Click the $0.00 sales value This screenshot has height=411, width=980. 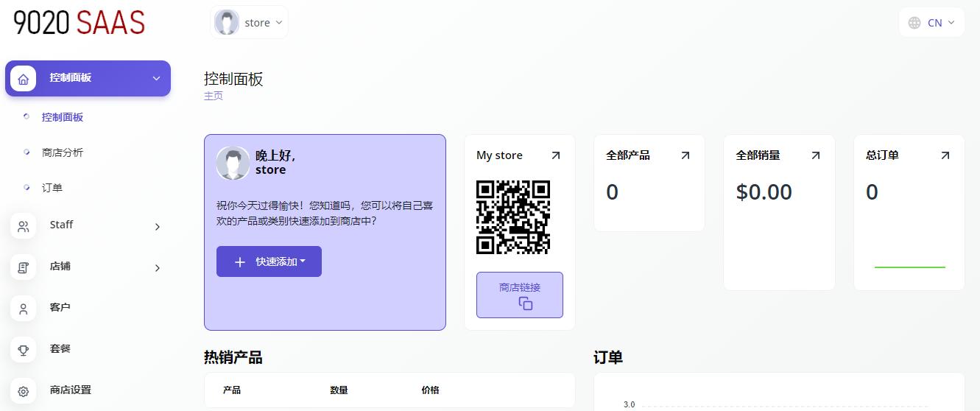tap(764, 192)
